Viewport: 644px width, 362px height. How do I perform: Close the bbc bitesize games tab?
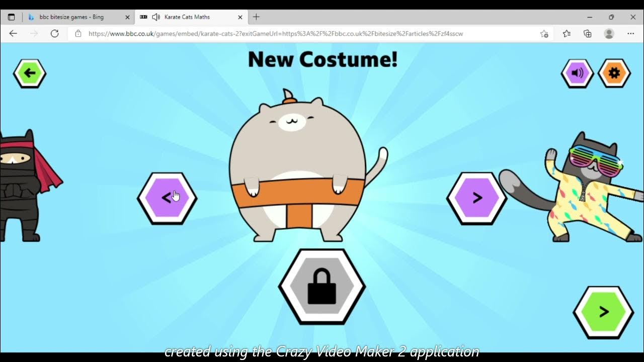click(127, 17)
